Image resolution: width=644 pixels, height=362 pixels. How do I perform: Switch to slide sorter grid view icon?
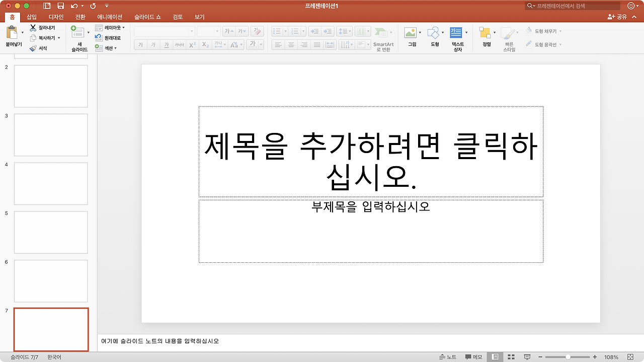(x=511, y=357)
